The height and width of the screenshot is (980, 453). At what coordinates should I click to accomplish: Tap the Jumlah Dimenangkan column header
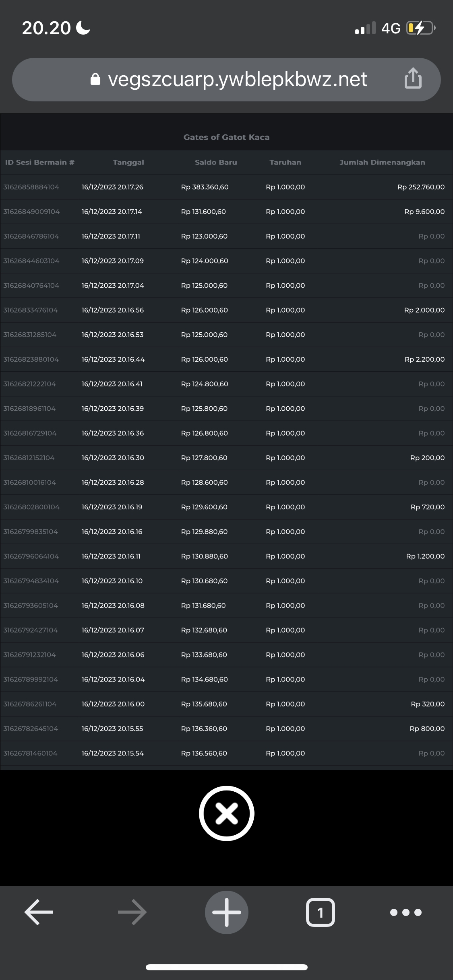382,163
